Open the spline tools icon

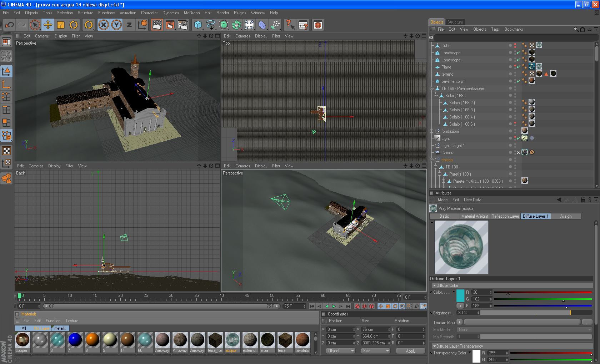(x=211, y=25)
